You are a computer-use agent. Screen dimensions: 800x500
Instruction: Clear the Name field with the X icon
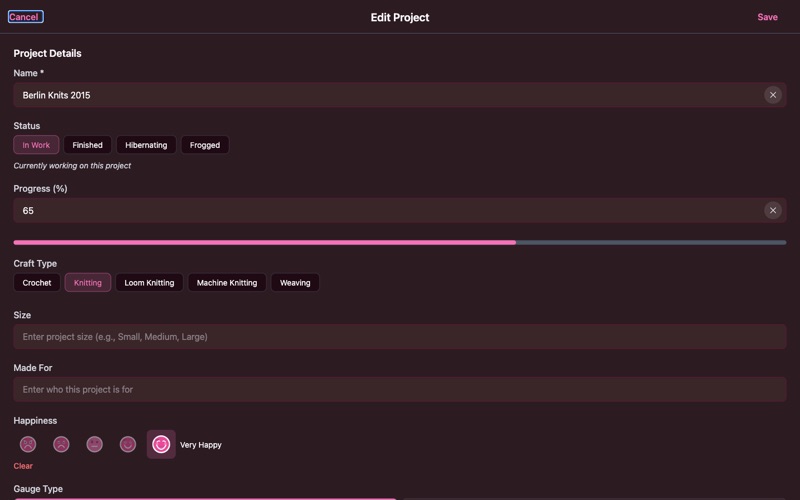click(772, 95)
